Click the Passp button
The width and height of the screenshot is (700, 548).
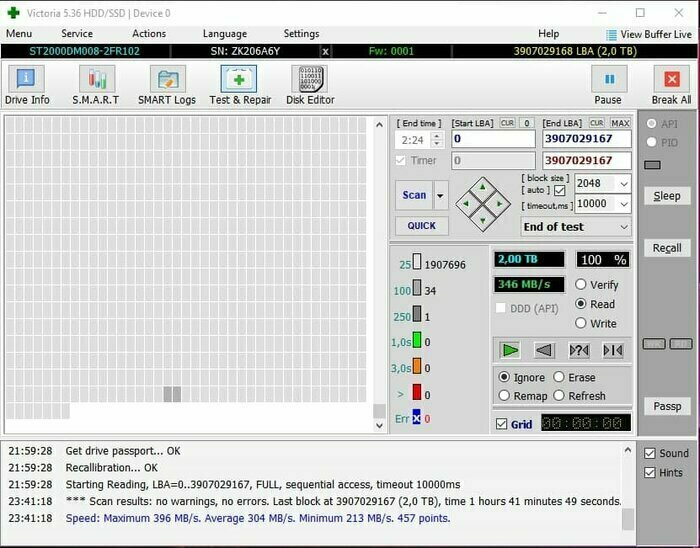667,406
